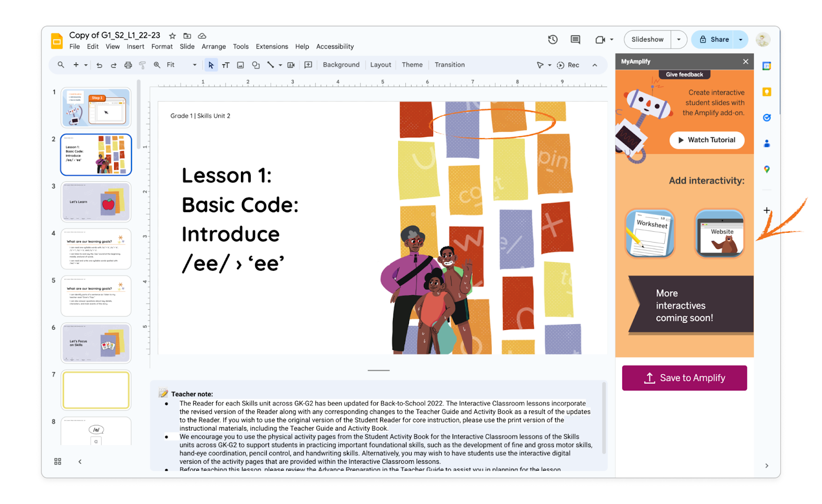
Task: Open the Extensions menu
Action: click(x=272, y=47)
